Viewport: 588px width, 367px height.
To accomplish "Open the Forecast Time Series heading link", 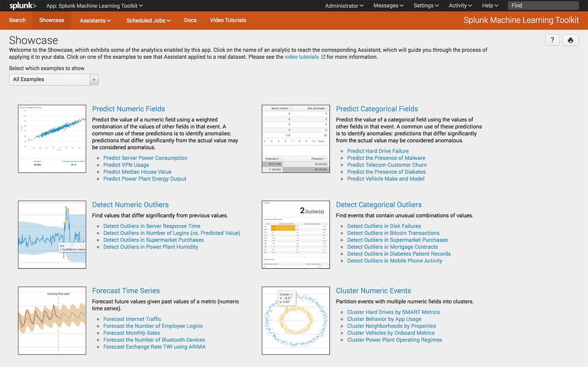I will (126, 291).
